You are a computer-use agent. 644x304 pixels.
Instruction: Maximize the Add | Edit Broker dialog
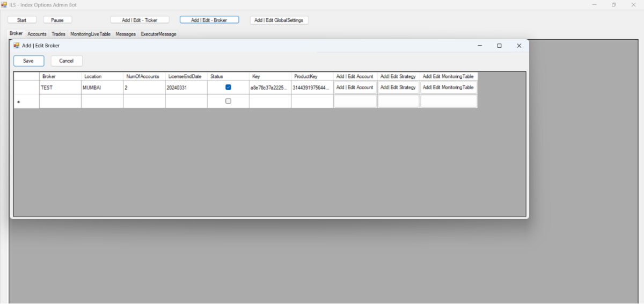(499, 46)
